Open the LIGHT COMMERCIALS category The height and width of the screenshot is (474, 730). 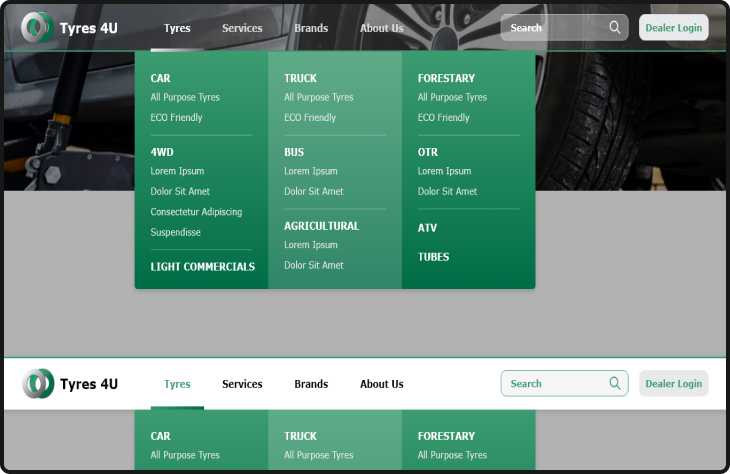click(x=203, y=267)
